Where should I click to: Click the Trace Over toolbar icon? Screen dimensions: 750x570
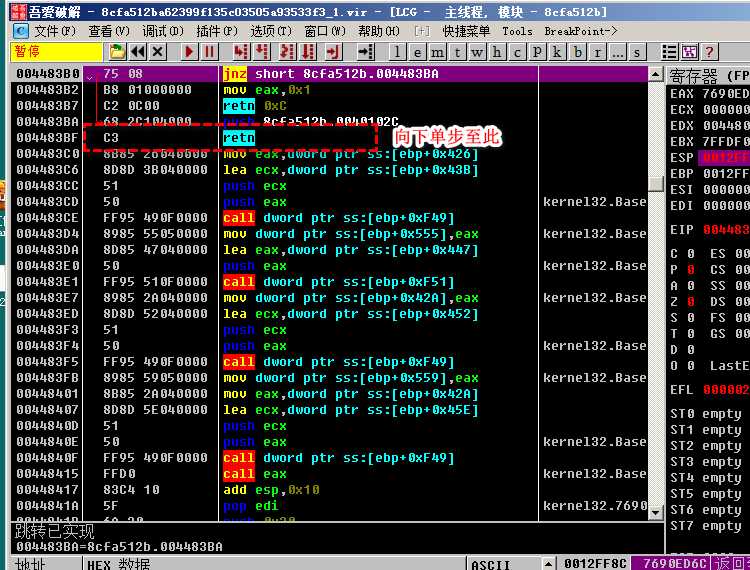pyautogui.click(x=309, y=52)
